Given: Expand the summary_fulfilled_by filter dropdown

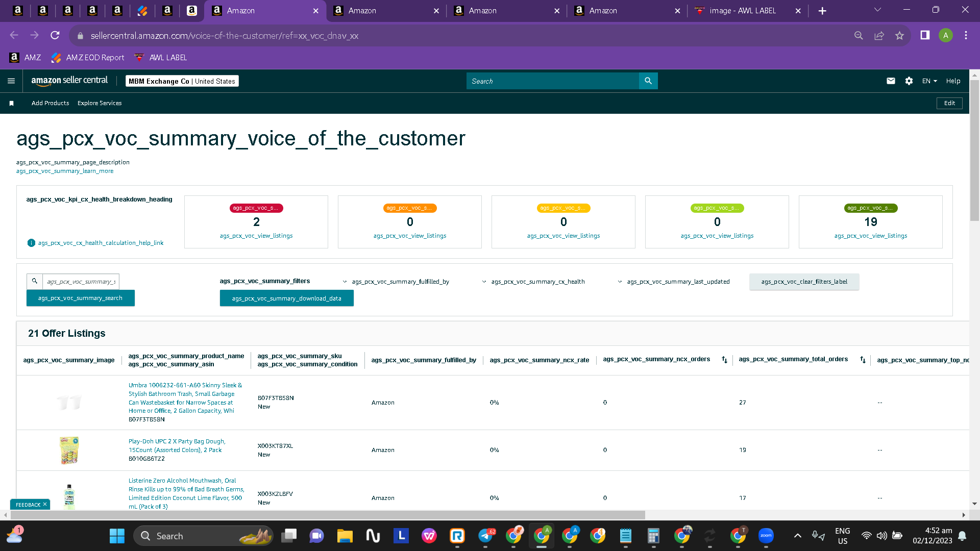Looking at the screenshot, I should click(x=396, y=282).
